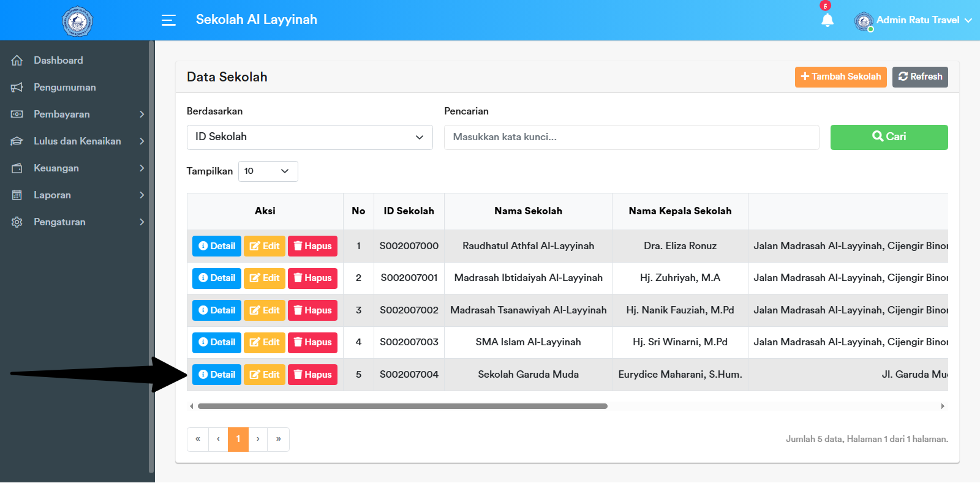Click the table horizontal scrollbar
Image resolution: width=980 pixels, height=483 pixels.
tap(402, 406)
